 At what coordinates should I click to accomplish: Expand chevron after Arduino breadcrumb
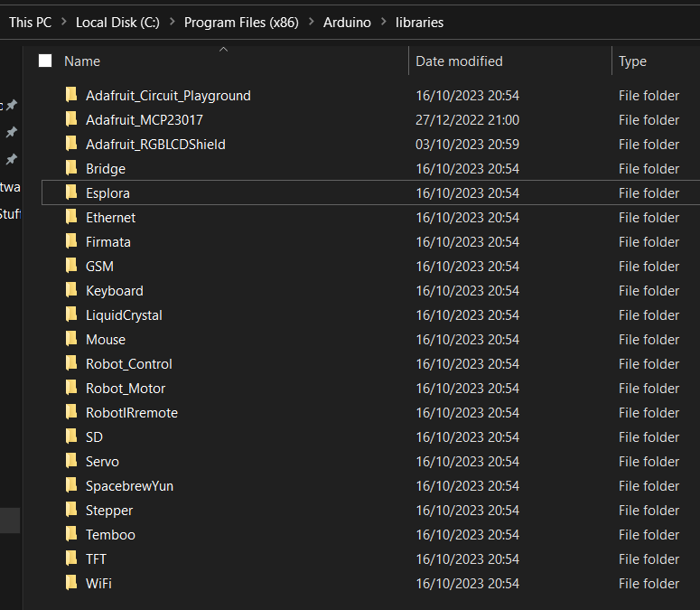click(384, 22)
